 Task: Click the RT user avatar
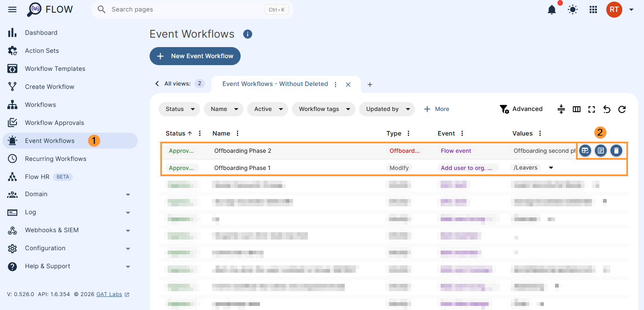click(614, 9)
